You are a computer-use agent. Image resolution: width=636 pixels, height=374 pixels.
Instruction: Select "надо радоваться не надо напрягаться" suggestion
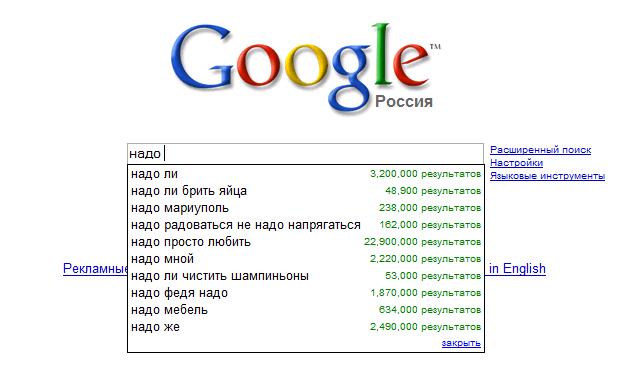pyautogui.click(x=306, y=225)
